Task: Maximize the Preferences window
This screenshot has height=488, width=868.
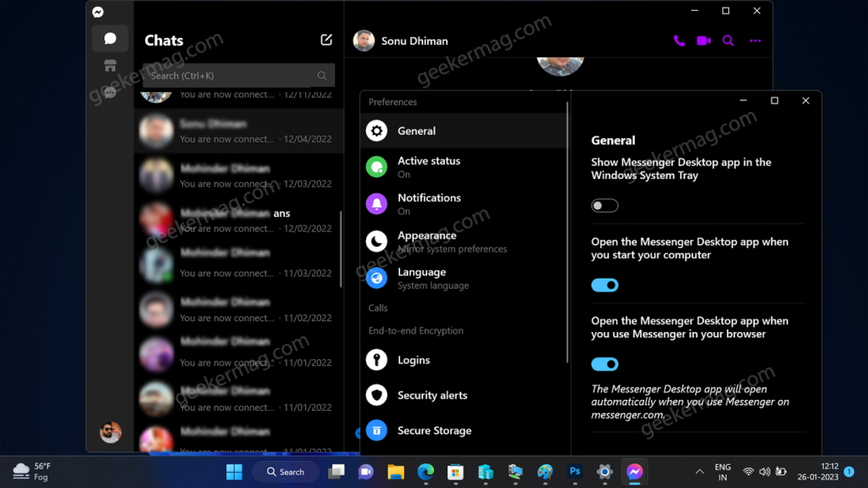Action: click(775, 101)
